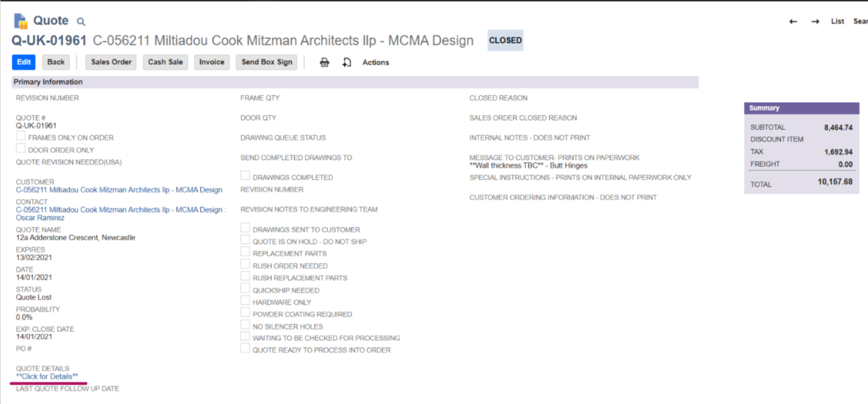Collapse the Summary panel header
868x404 pixels.
(x=764, y=108)
